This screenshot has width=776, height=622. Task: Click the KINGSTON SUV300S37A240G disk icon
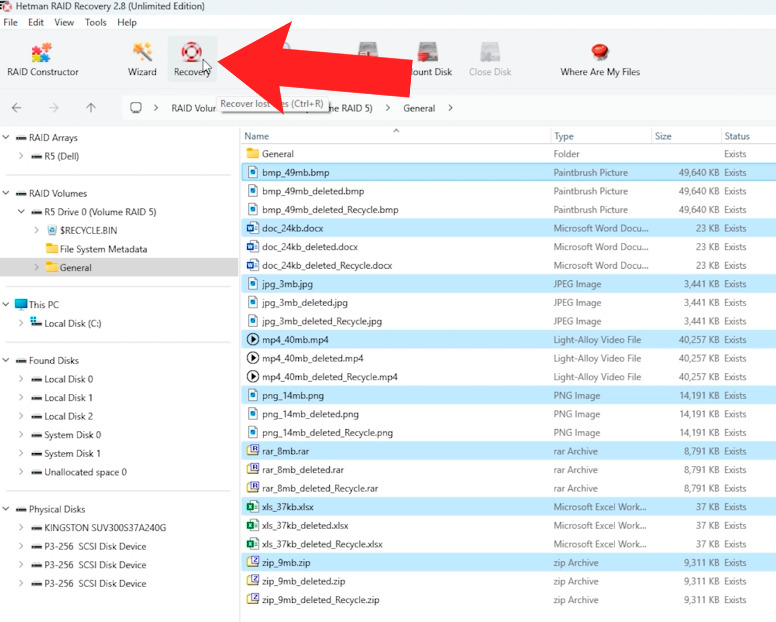point(36,528)
